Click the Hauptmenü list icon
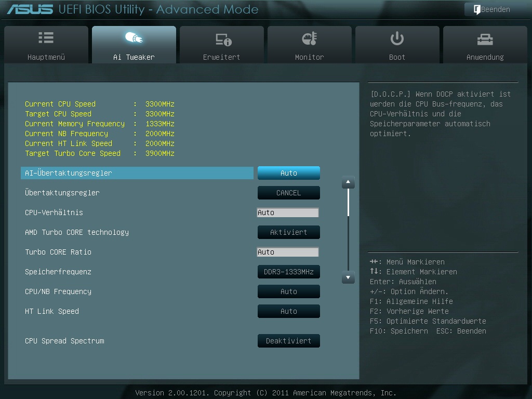 point(46,37)
